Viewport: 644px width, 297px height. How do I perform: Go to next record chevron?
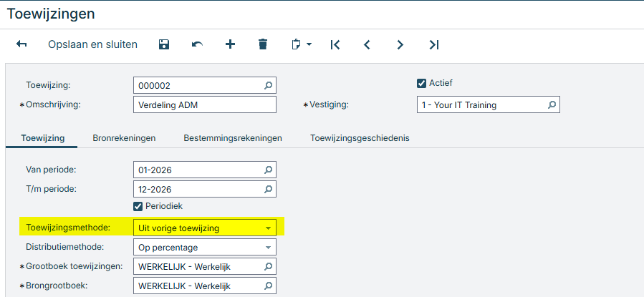coord(400,44)
